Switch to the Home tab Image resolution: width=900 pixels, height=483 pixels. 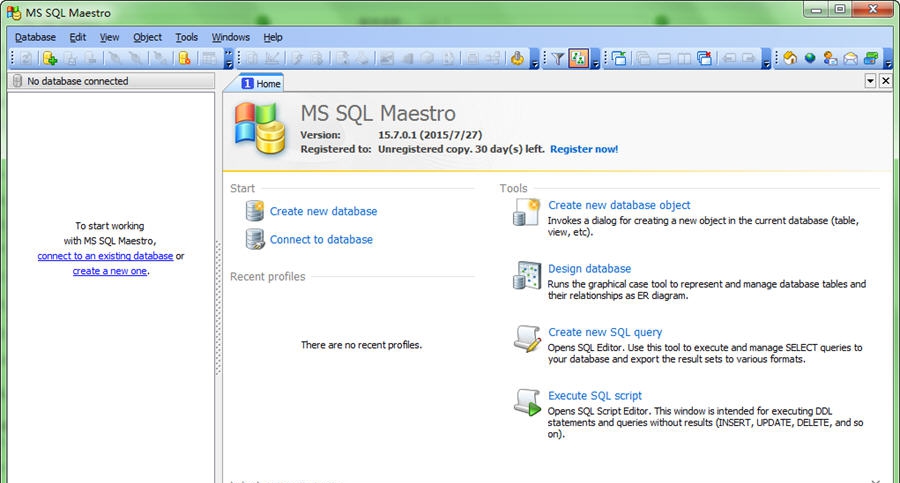pos(261,84)
